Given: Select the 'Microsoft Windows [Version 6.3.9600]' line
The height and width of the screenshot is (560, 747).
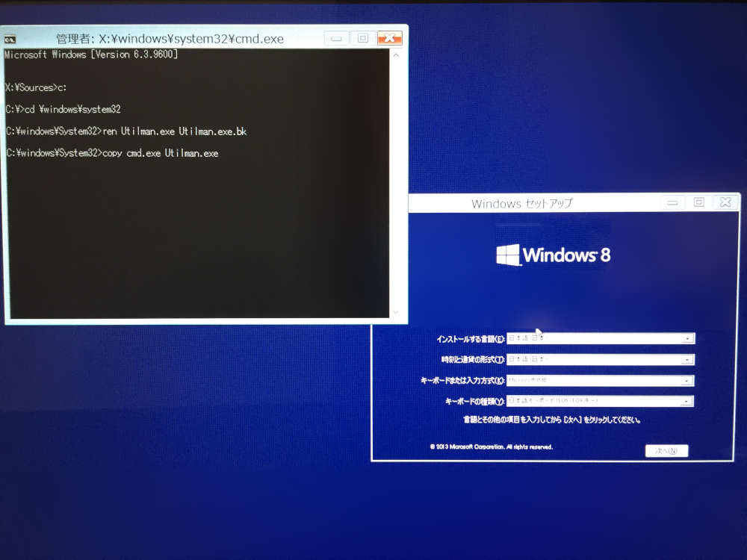Looking at the screenshot, I should click(91, 55).
